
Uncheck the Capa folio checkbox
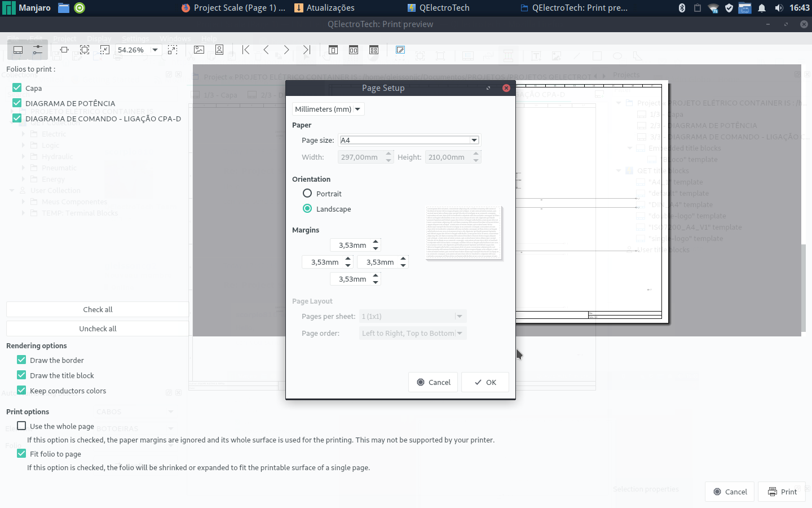coord(17,88)
